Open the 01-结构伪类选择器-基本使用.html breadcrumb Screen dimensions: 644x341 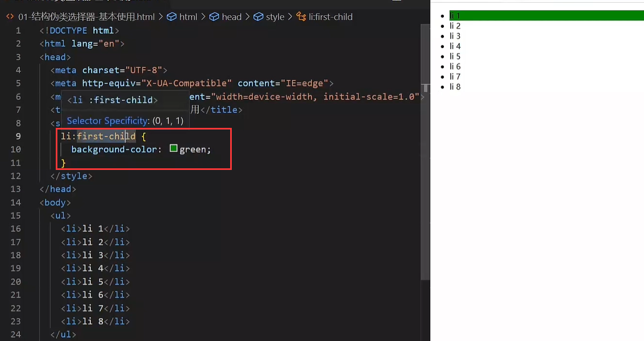point(86,17)
